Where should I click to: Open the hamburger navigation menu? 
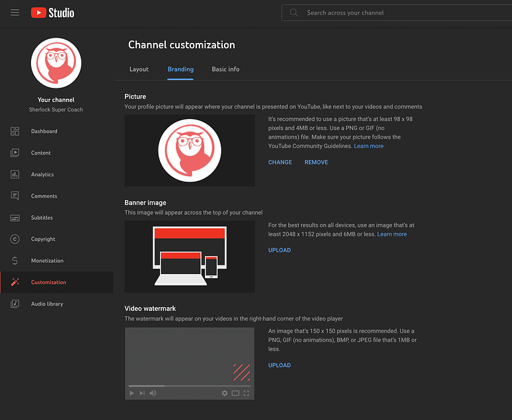[15, 13]
